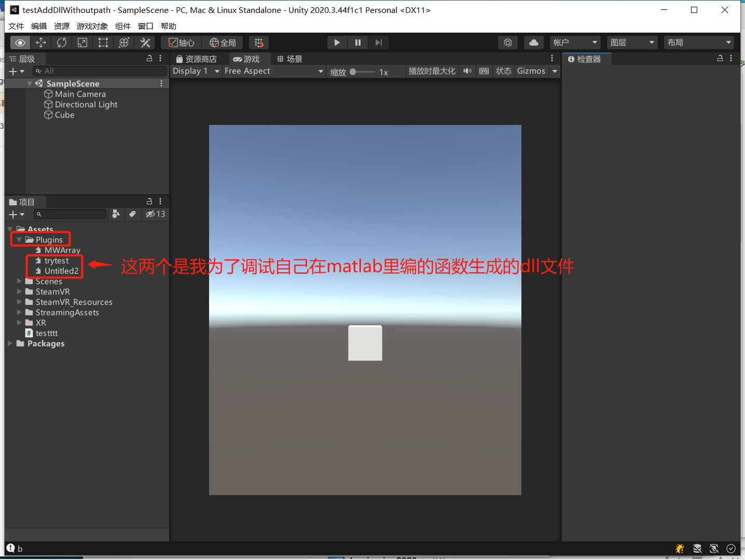745x560 pixels.
Task: Select the Rect transform tool
Action: [x=103, y=43]
